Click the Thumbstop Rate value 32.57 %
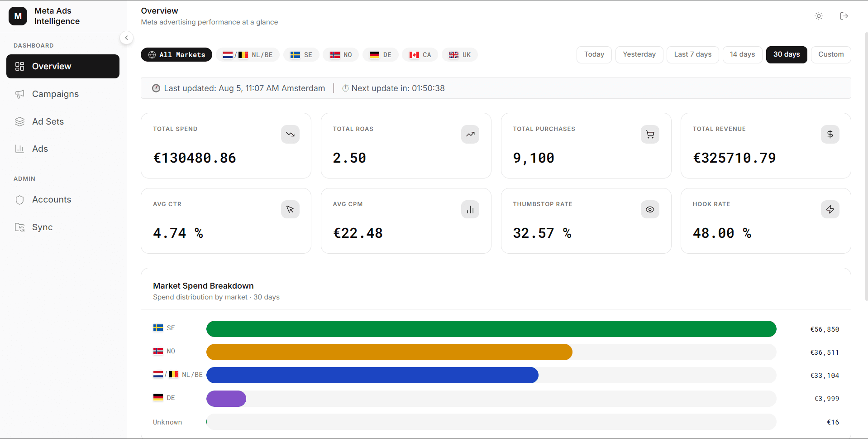The width and height of the screenshot is (868, 439). [542, 233]
